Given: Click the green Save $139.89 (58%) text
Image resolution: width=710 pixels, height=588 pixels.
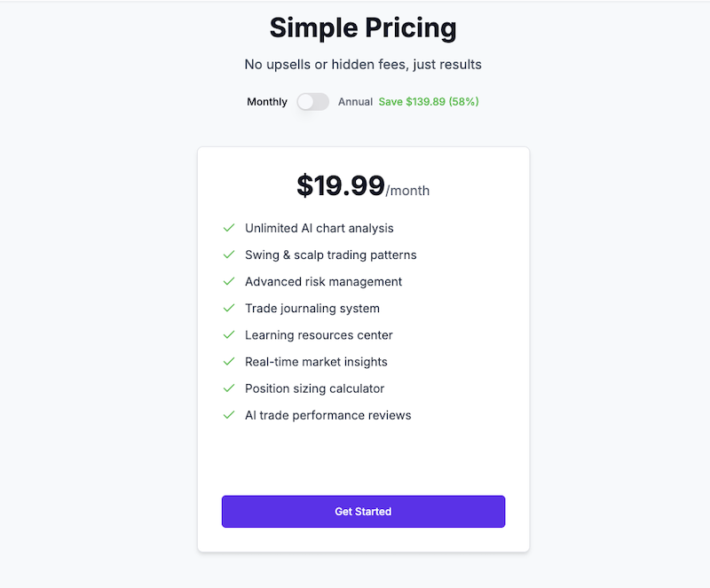Looking at the screenshot, I should (x=429, y=102).
